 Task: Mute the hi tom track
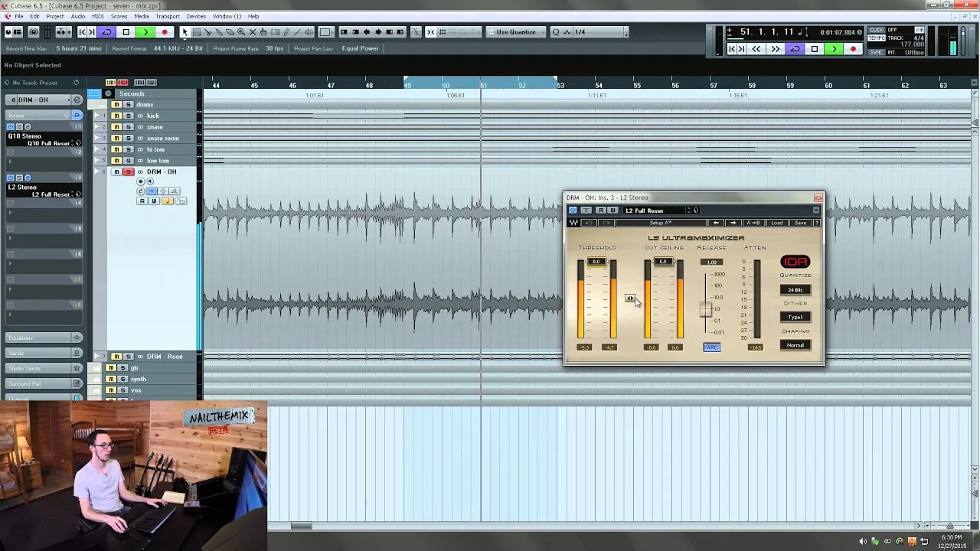pyautogui.click(x=116, y=149)
